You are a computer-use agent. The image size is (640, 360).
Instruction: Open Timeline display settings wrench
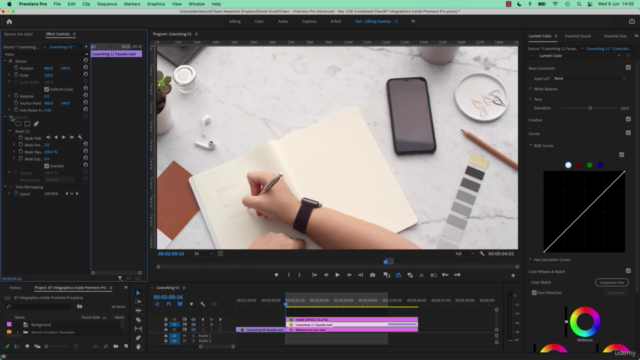pos(202,304)
